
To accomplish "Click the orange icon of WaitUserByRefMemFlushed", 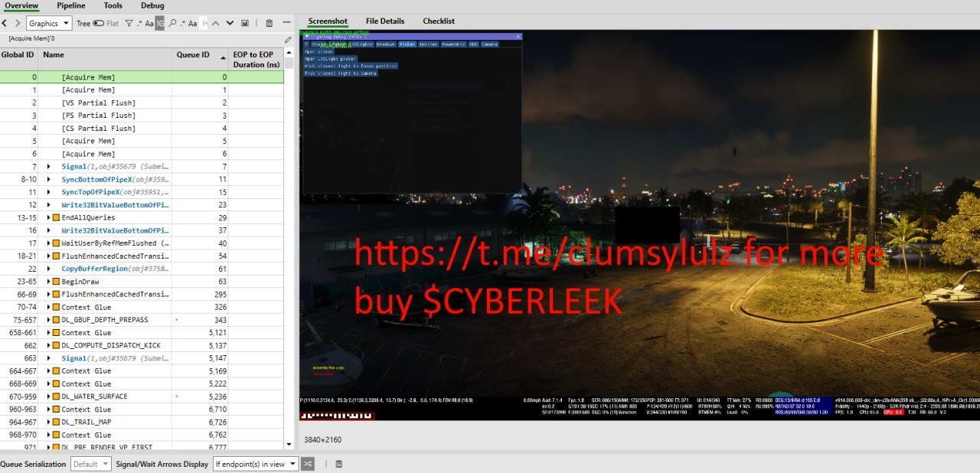I will pyautogui.click(x=56, y=243).
